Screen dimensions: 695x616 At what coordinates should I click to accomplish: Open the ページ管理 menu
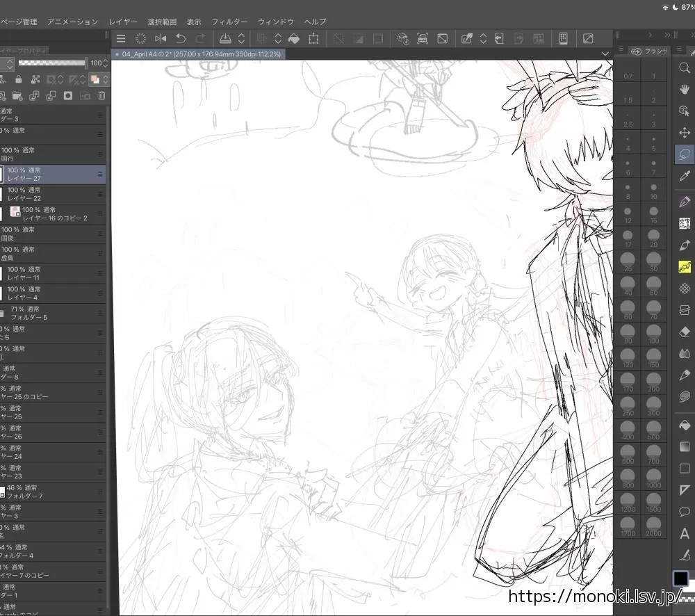click(x=19, y=22)
